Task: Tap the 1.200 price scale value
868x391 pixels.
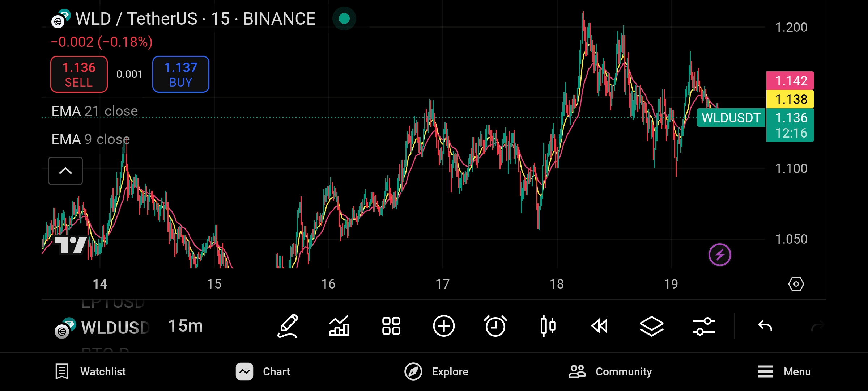Action: pos(791,28)
